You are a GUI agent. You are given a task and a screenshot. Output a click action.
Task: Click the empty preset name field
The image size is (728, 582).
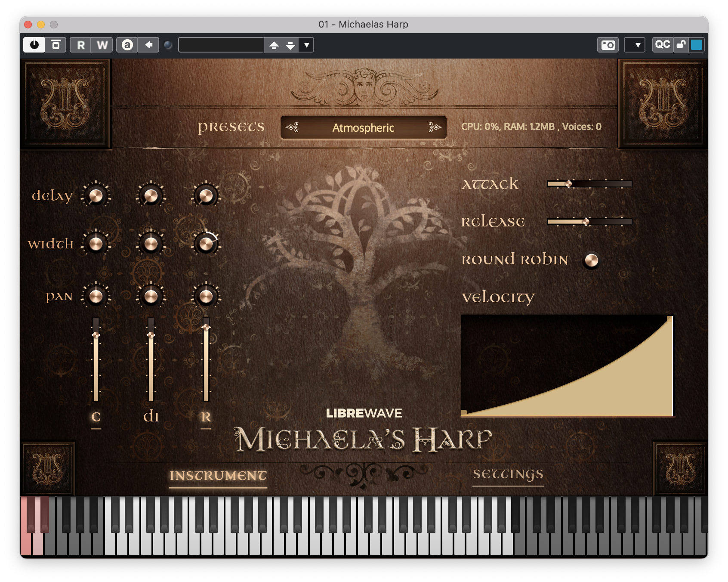221,45
